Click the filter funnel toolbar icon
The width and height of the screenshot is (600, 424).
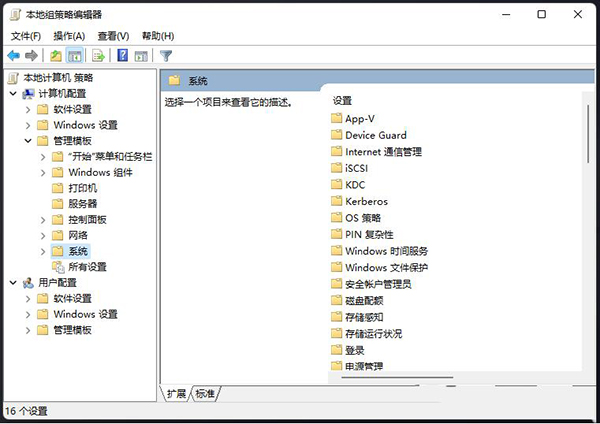tap(166, 55)
